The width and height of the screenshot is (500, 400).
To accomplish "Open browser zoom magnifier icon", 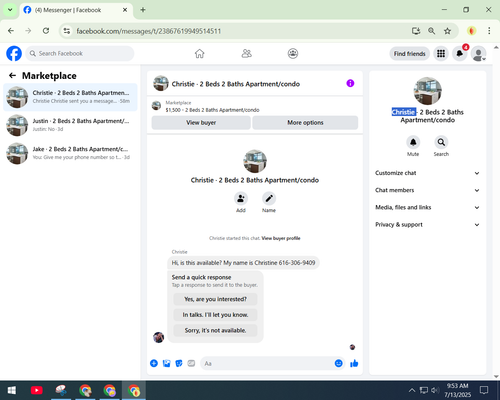I will coord(431,31).
